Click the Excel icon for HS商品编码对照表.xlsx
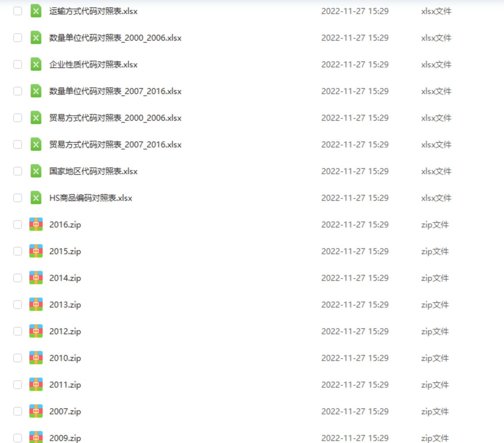The image size is (504, 443). [36, 198]
